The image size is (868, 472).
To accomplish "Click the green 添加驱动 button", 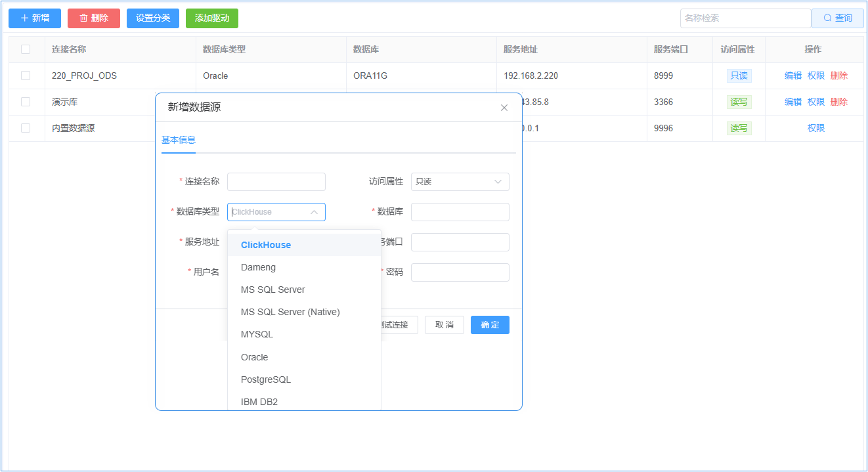I will point(212,18).
